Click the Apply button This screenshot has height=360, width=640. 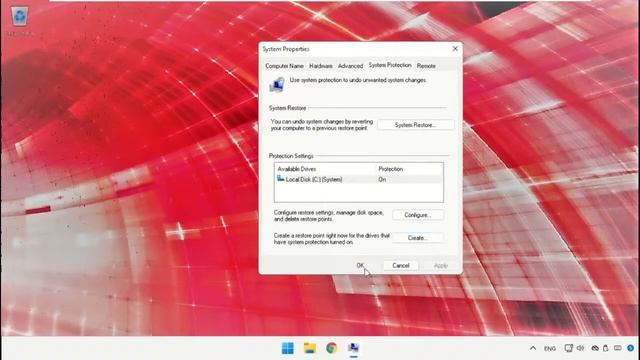(441, 266)
